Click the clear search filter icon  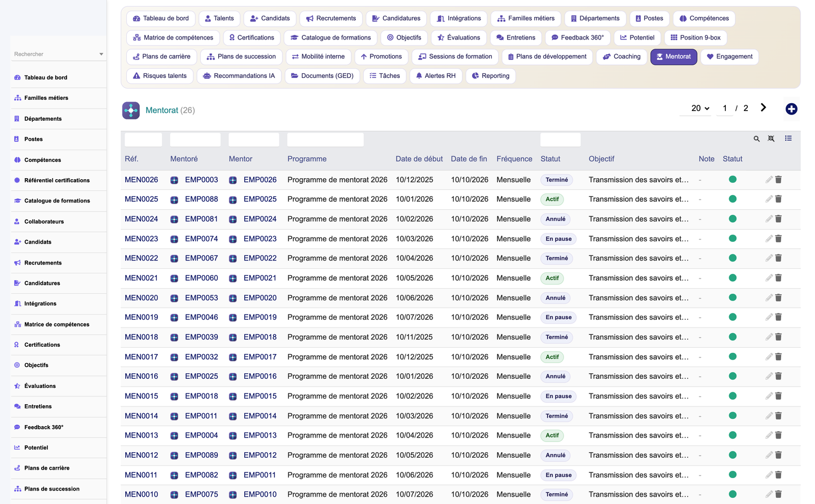point(771,139)
